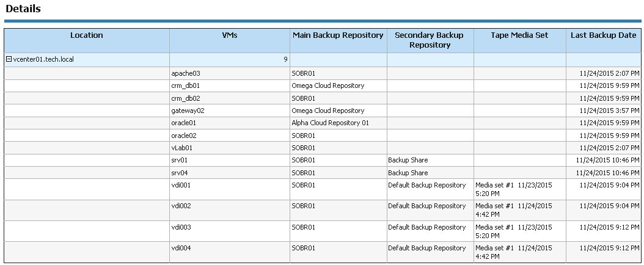This screenshot has height=265, width=644.
Task: Click Backup Share in the srv01 row
Action: [x=408, y=160]
